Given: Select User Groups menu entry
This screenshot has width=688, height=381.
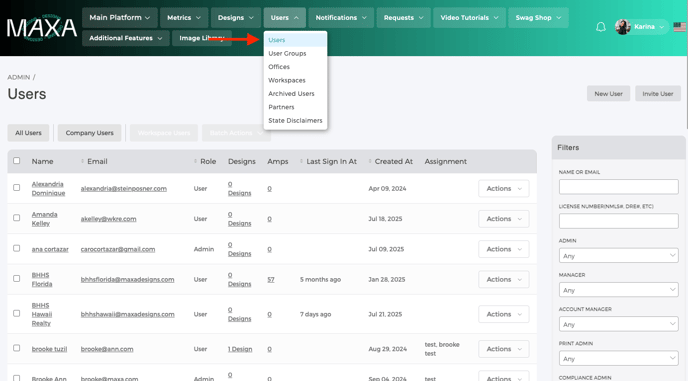Looking at the screenshot, I should tap(295, 54).
